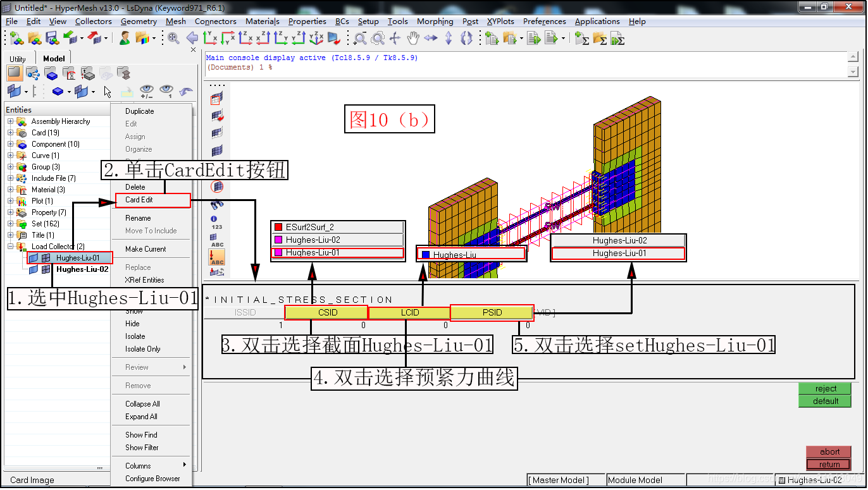Click the green default button
Viewport: 868px width, 490px height.
[x=826, y=401]
